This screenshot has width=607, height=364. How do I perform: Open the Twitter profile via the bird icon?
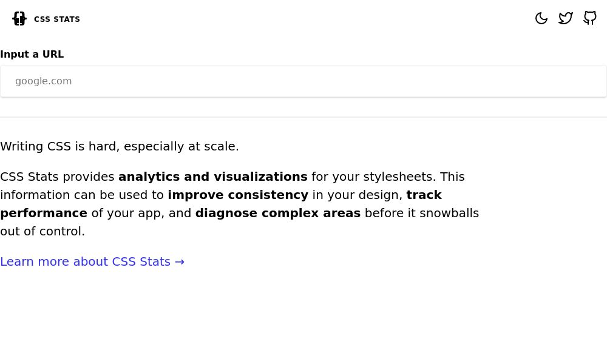(566, 18)
